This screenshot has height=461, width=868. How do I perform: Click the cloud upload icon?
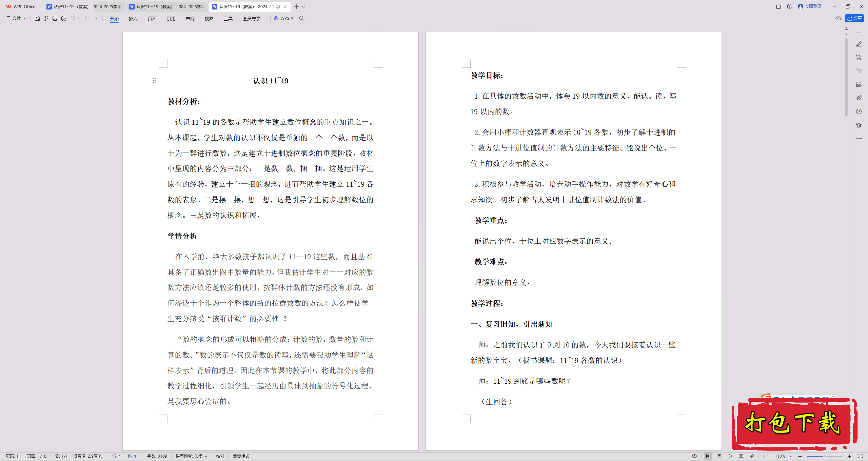click(x=838, y=18)
